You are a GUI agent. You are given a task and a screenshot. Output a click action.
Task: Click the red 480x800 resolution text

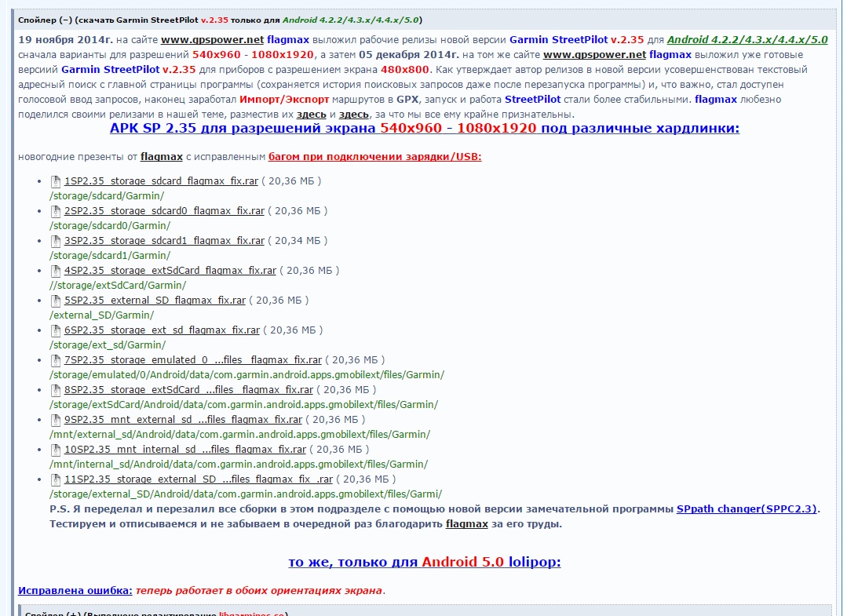404,70
